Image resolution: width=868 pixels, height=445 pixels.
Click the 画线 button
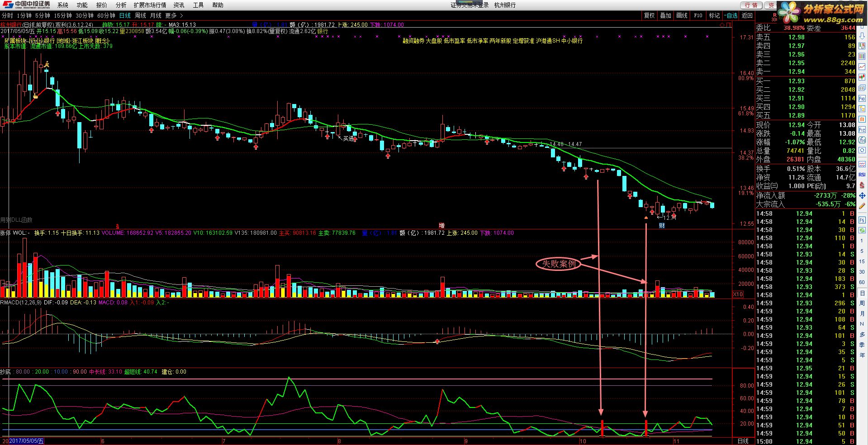point(682,15)
